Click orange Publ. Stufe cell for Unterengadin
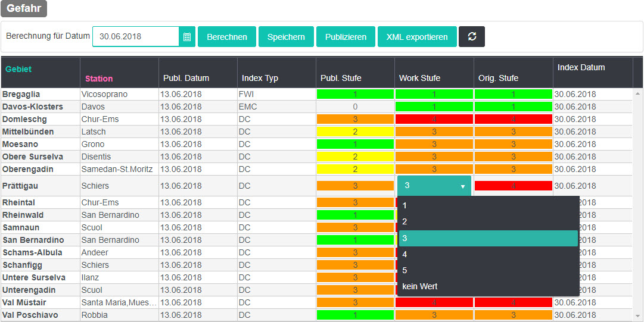The image size is (644, 322). click(355, 290)
